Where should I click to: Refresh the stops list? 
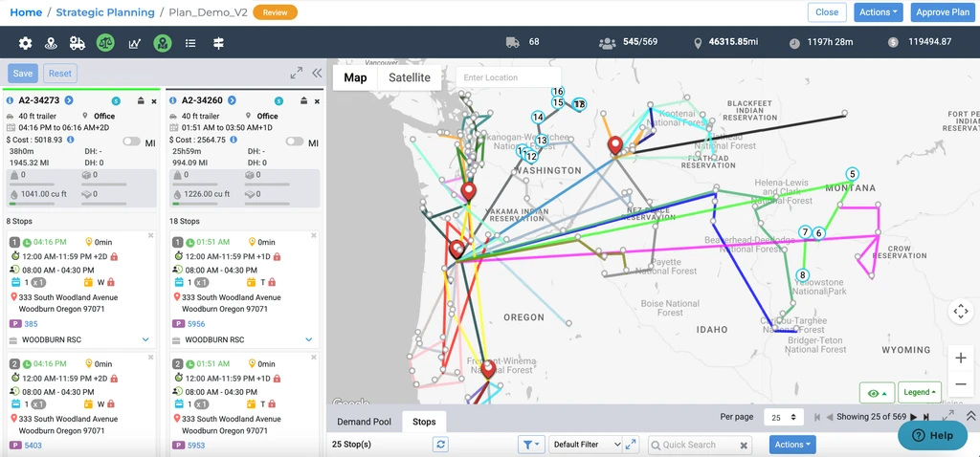point(440,445)
